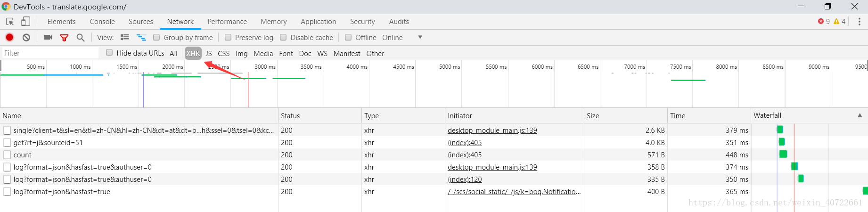This screenshot has height=212, width=868.
Task: Sort by the Status column header
Action: coord(320,116)
